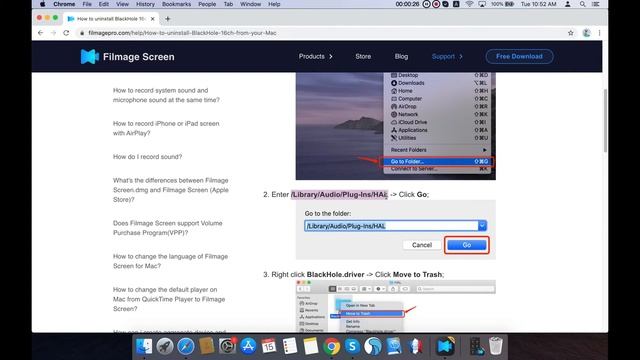Screen dimensions: 640x360
Task: Go back using Chrome's back arrow
Action: [x=40, y=33]
